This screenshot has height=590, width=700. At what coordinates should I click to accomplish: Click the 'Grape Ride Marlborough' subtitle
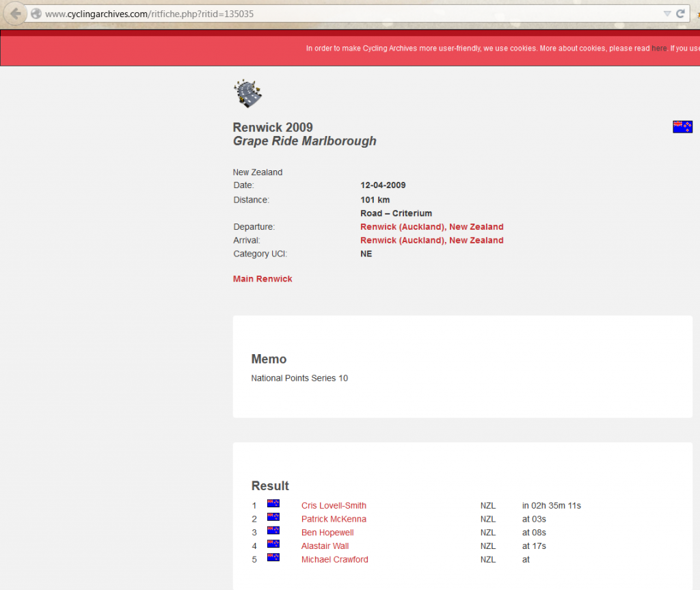coord(304,141)
